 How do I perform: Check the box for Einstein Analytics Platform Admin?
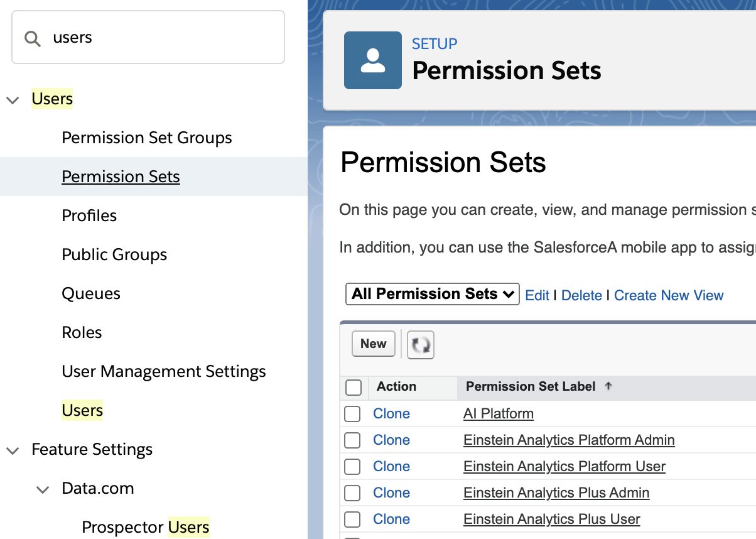click(352, 440)
